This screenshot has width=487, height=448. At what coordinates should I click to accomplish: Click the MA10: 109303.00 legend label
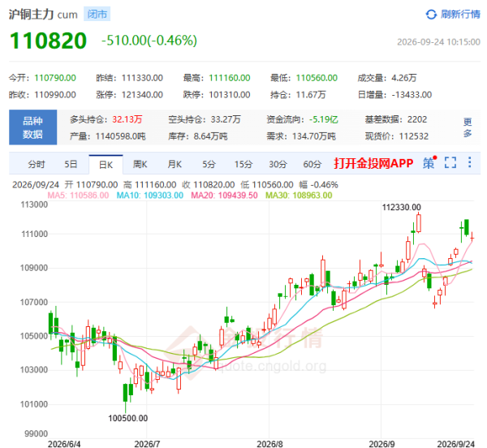150,196
